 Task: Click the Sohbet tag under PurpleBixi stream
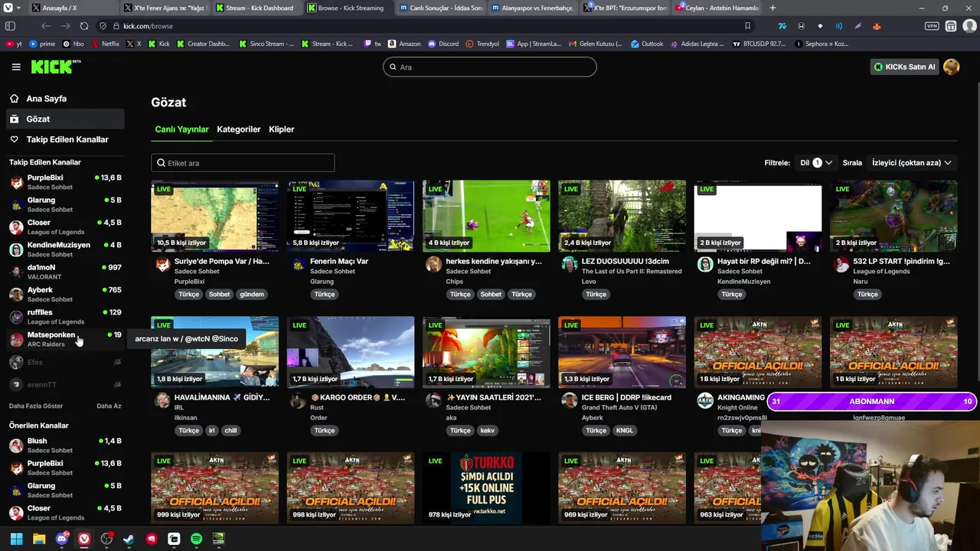(219, 295)
